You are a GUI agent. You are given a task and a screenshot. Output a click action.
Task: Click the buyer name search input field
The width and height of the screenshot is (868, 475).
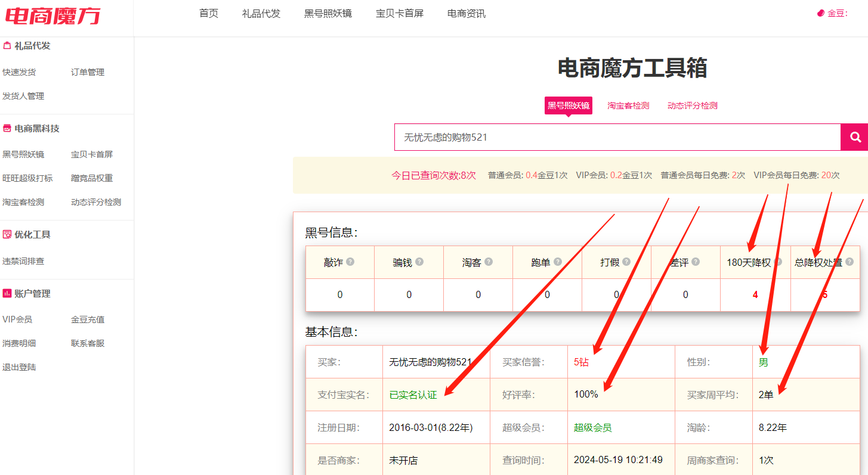click(617, 137)
